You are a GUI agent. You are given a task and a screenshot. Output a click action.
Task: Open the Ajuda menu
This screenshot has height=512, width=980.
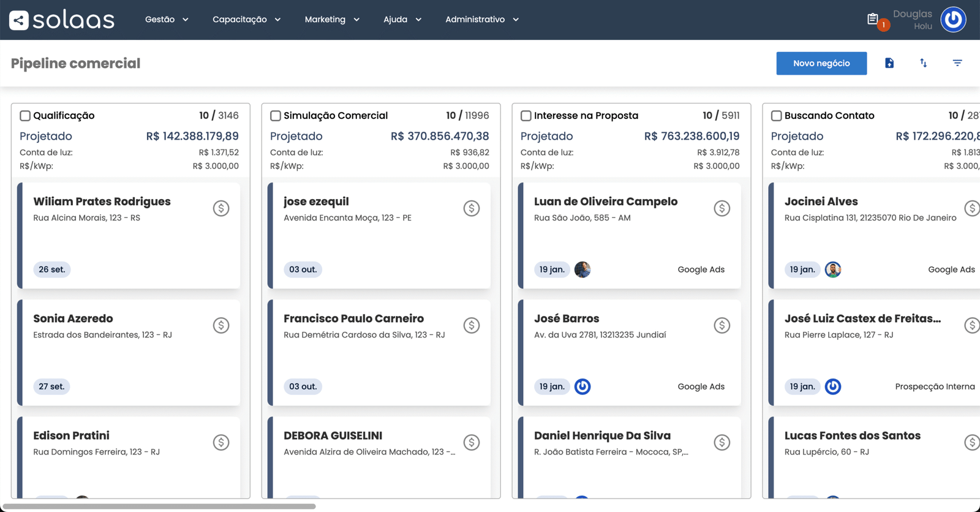point(402,20)
